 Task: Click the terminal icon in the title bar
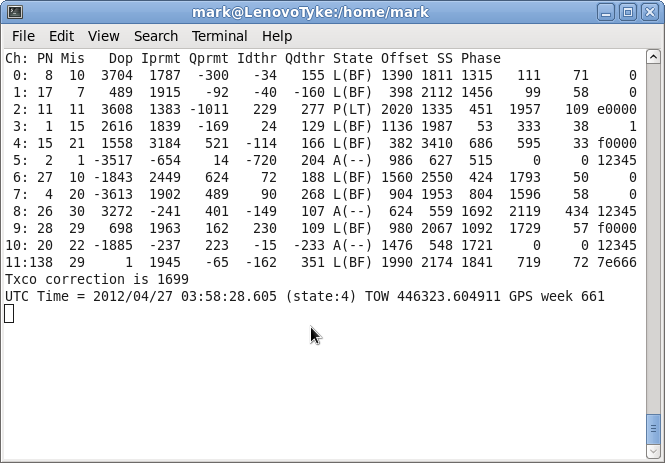[11, 12]
